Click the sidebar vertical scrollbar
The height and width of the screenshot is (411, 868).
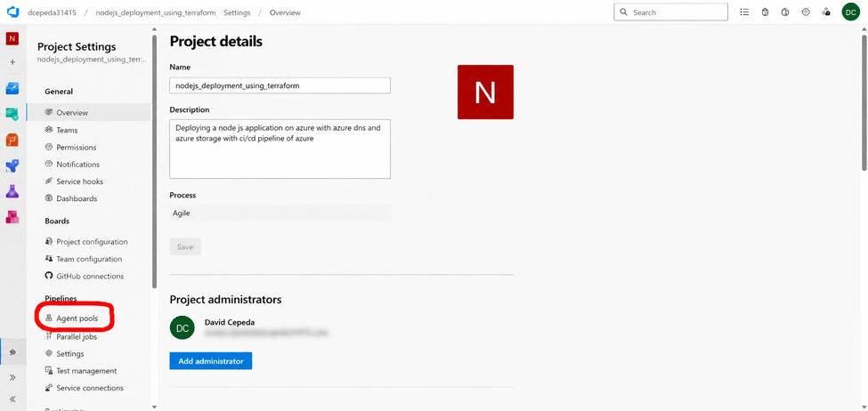click(154, 160)
